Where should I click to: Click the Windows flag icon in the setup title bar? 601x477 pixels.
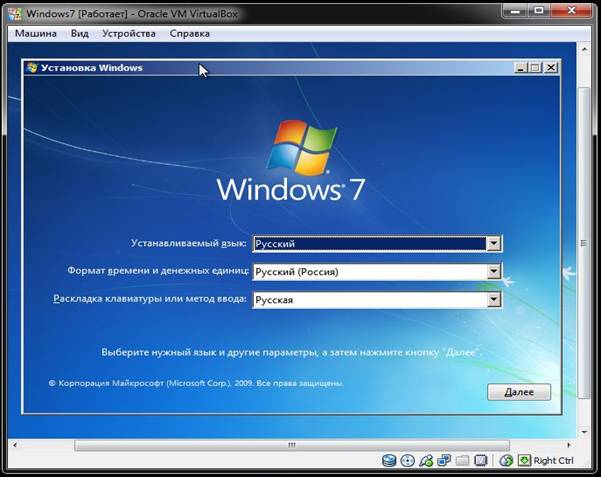point(32,68)
